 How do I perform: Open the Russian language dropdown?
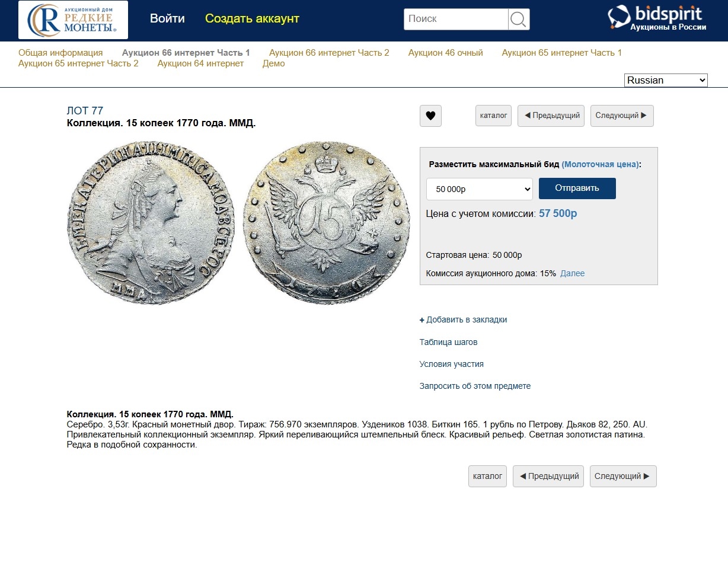pos(666,80)
